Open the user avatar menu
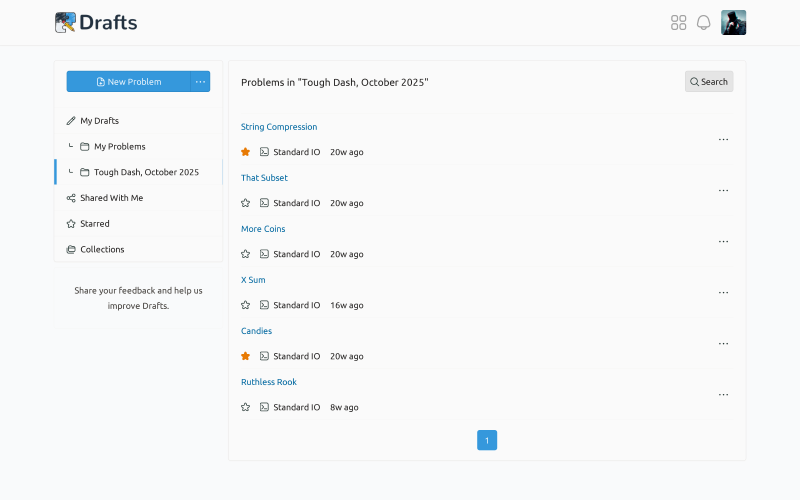 (x=733, y=22)
